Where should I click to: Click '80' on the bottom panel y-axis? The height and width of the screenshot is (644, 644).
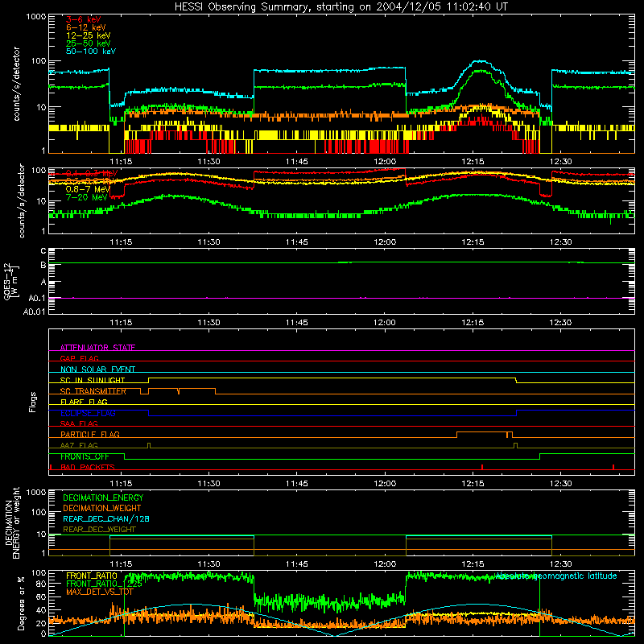point(41,584)
